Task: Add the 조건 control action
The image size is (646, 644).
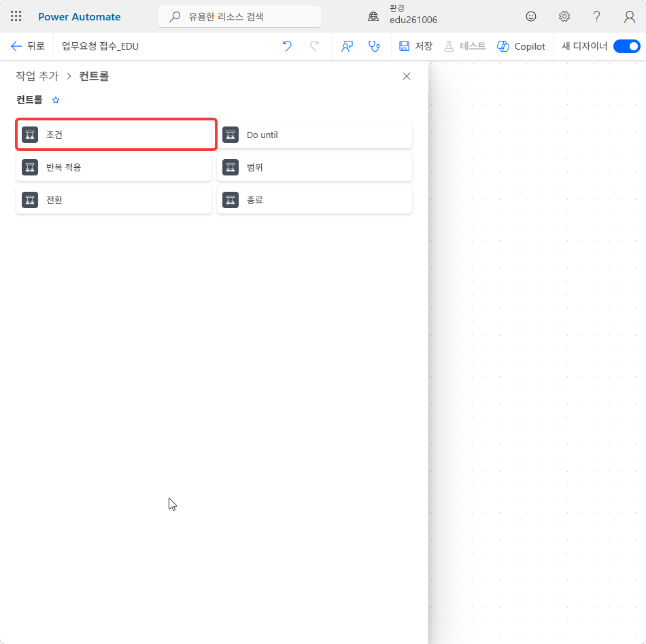Action: tap(114, 135)
